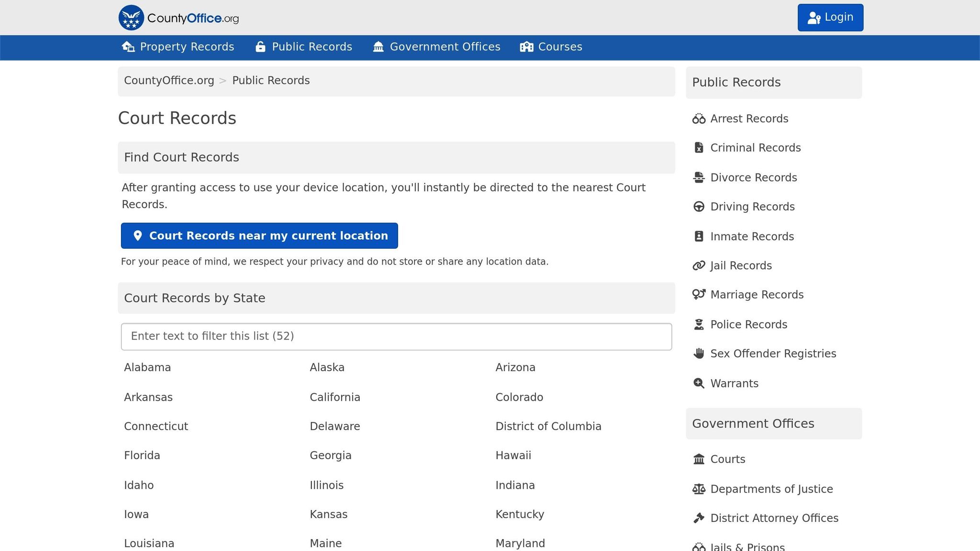Viewport: 980px width, 551px height.
Task: Click the Courts building icon
Action: click(699, 459)
